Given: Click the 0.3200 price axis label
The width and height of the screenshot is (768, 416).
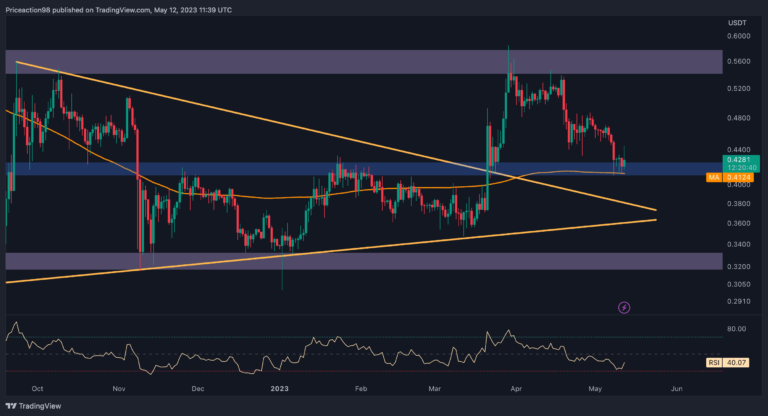Looking at the screenshot, I should point(739,267).
